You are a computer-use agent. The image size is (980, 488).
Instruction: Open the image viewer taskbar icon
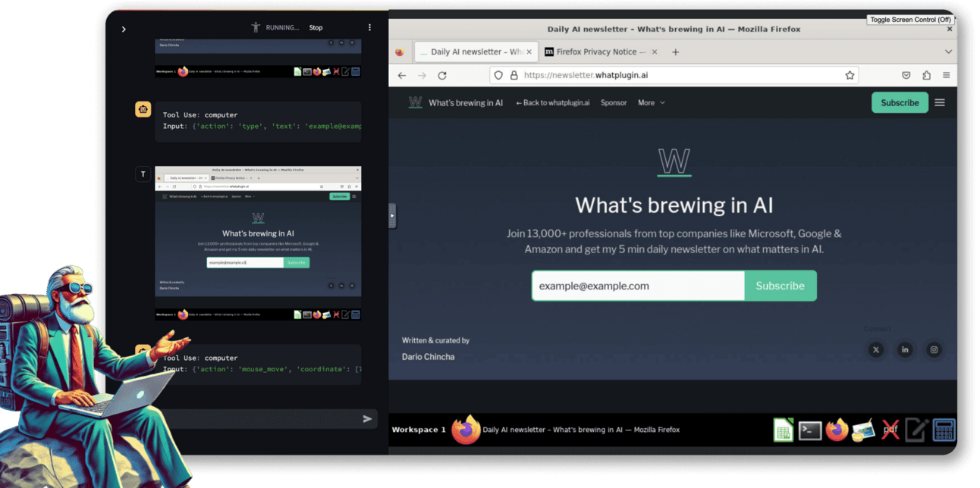click(863, 430)
